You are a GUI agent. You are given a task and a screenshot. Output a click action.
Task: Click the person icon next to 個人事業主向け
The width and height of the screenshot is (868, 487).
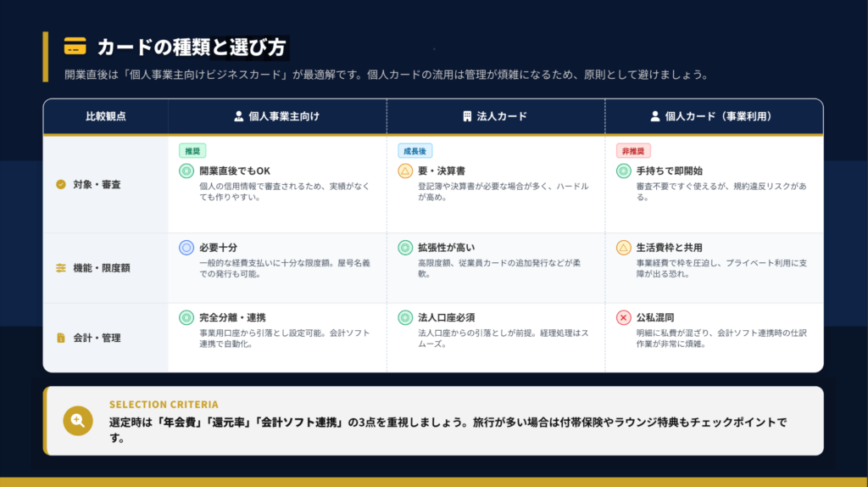tap(239, 116)
